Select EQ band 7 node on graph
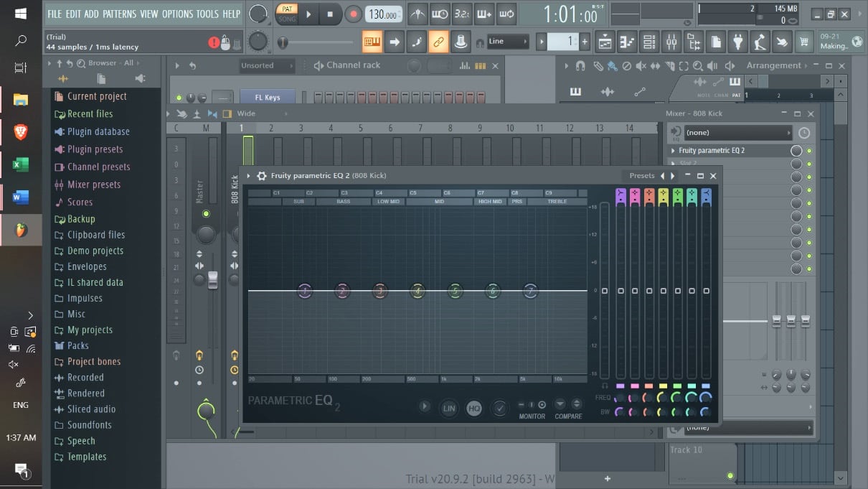The width and height of the screenshot is (868, 489). (530, 291)
